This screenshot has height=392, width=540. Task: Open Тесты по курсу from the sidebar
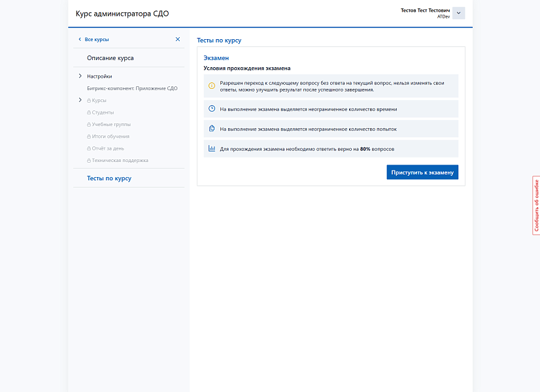(109, 178)
